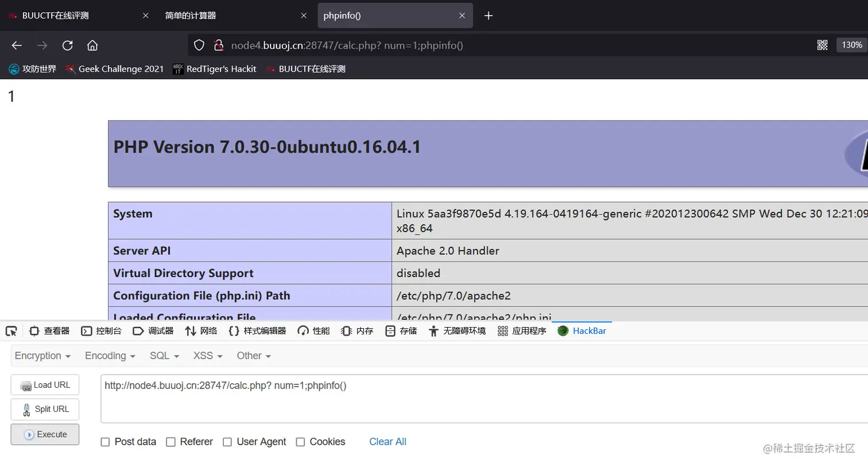868x467 pixels.
Task: Open the 样式编辑器 style editor panel
Action: pos(257,331)
